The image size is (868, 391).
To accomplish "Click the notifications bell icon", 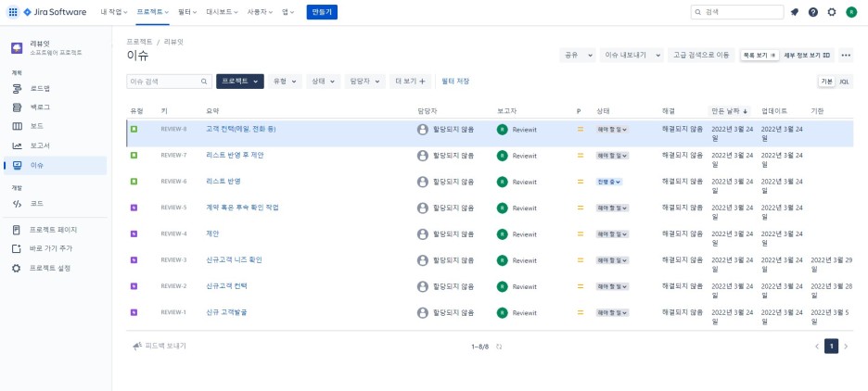I will [795, 12].
